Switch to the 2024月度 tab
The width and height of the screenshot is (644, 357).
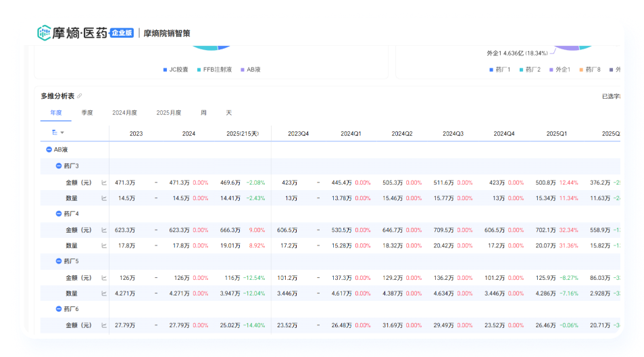click(x=124, y=112)
